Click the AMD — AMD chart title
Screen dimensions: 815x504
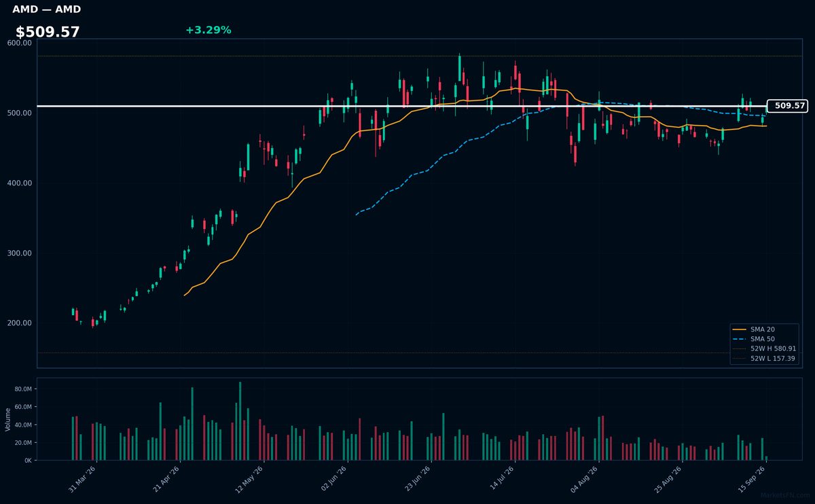click(46, 10)
